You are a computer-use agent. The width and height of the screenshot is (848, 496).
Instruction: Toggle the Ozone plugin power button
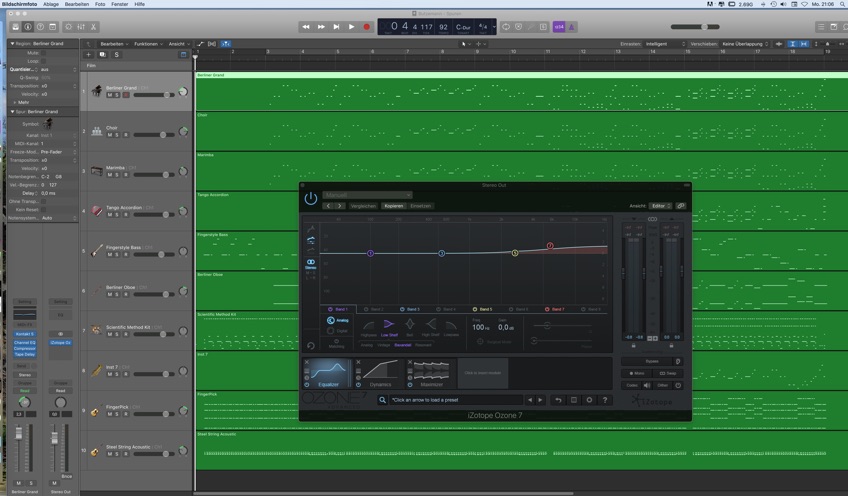point(311,199)
